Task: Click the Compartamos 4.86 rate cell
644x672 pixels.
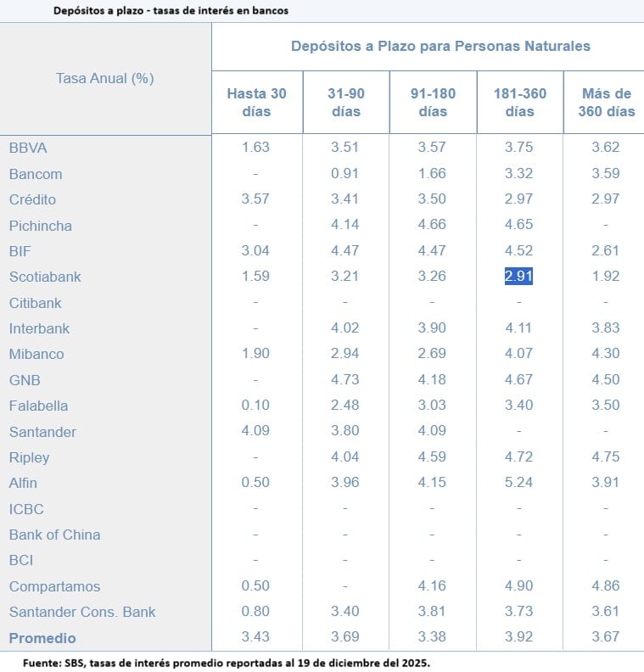Action: click(x=606, y=586)
